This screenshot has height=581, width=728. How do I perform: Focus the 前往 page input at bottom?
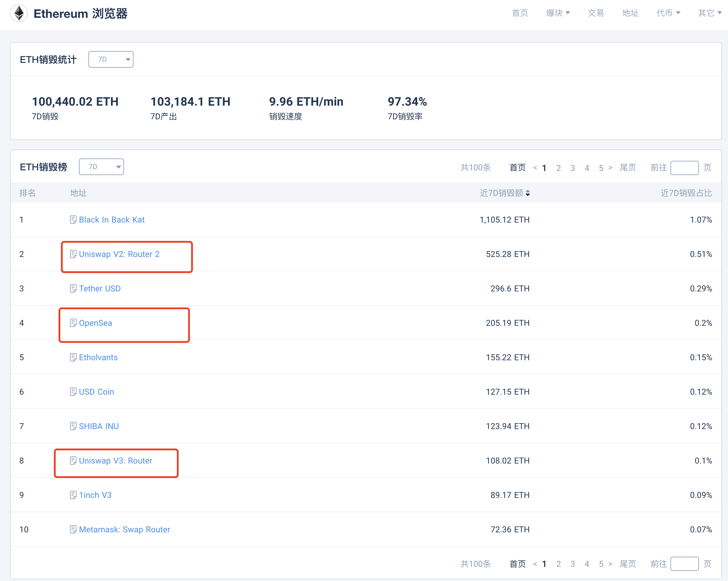pos(684,564)
